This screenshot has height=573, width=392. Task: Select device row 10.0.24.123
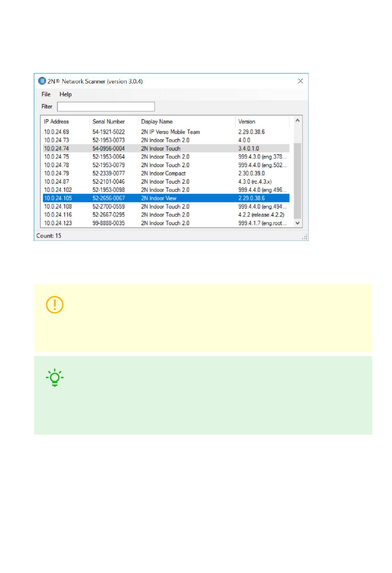[166, 223]
